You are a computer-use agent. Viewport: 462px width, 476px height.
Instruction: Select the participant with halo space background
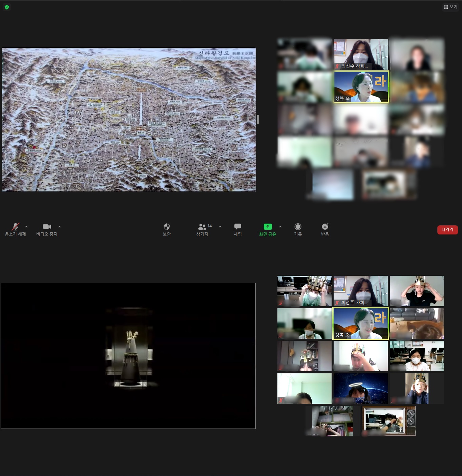pyautogui.click(x=360, y=389)
